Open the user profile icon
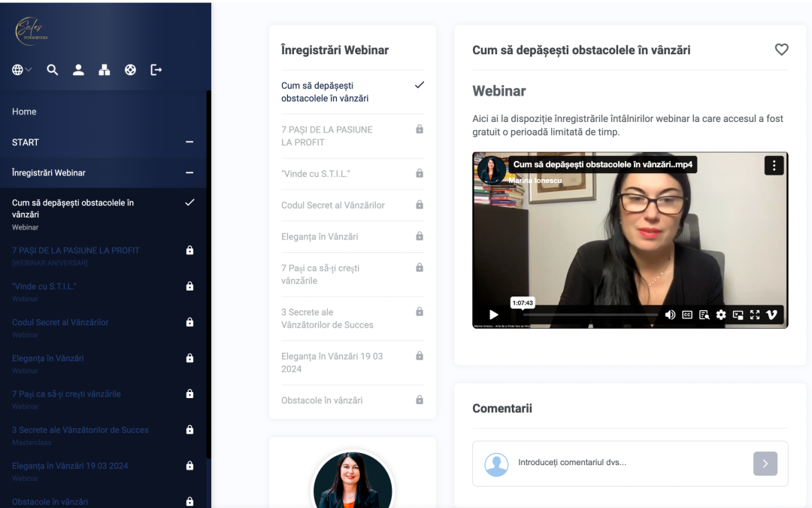The width and height of the screenshot is (812, 508). tap(78, 70)
